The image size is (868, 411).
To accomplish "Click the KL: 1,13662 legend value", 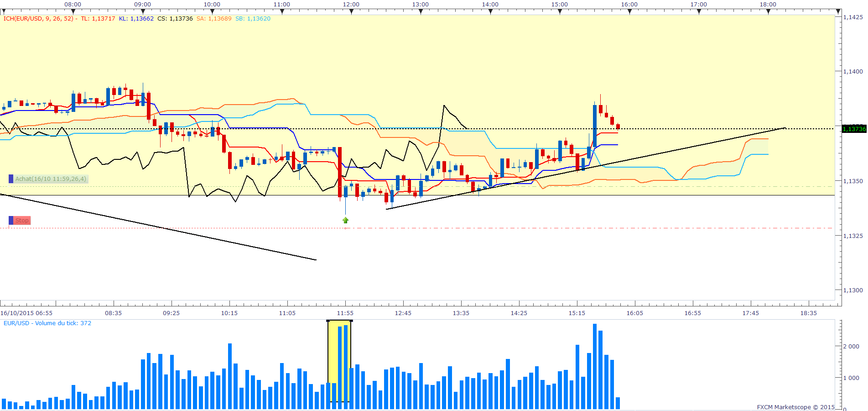I will [136, 19].
